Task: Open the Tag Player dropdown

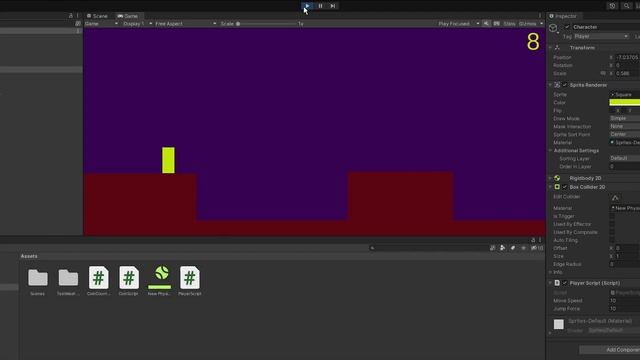Action: [601, 36]
